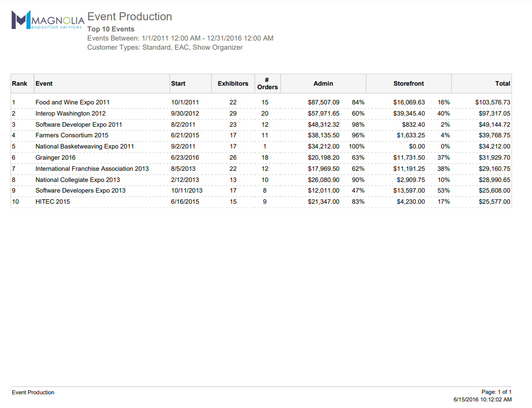Click the Exhibitors column header
This screenshot has width=532, height=408.
click(233, 84)
